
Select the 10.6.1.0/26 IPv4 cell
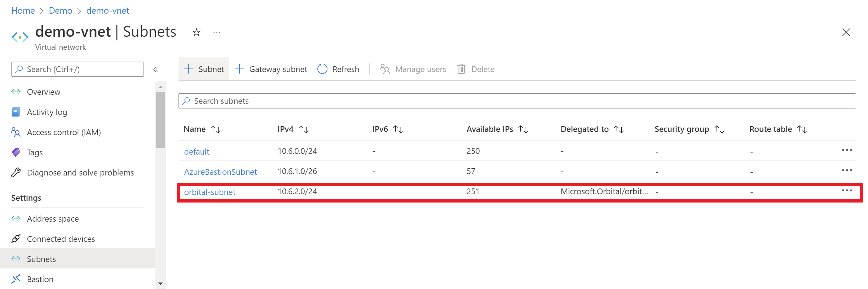click(x=297, y=171)
